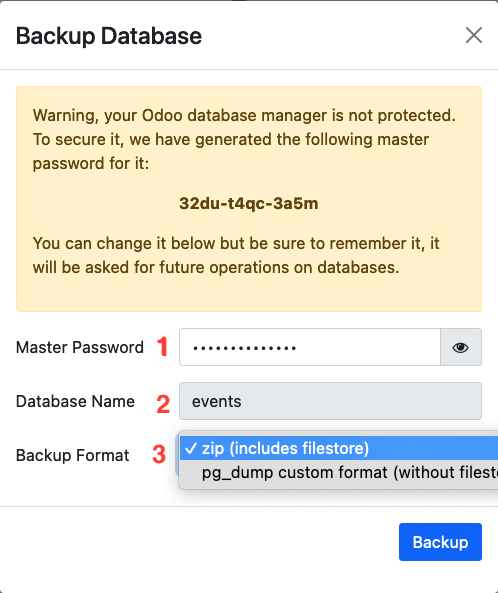Click the checkmark beside the zip option
This screenshot has height=593, width=498.
(x=191, y=449)
